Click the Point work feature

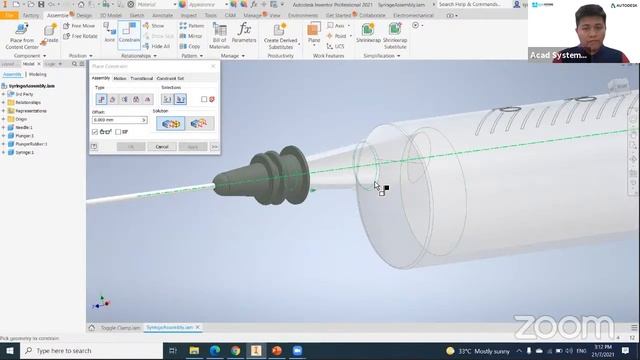pos(337,36)
